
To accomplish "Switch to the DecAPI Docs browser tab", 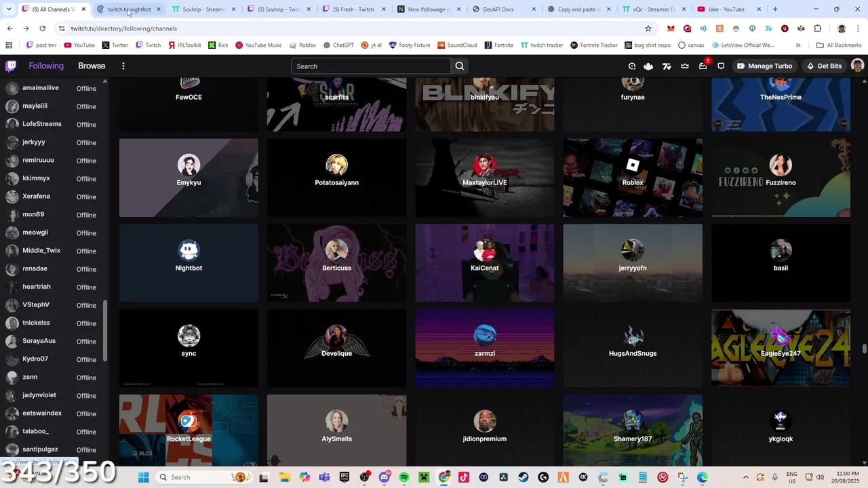I will tap(502, 9).
